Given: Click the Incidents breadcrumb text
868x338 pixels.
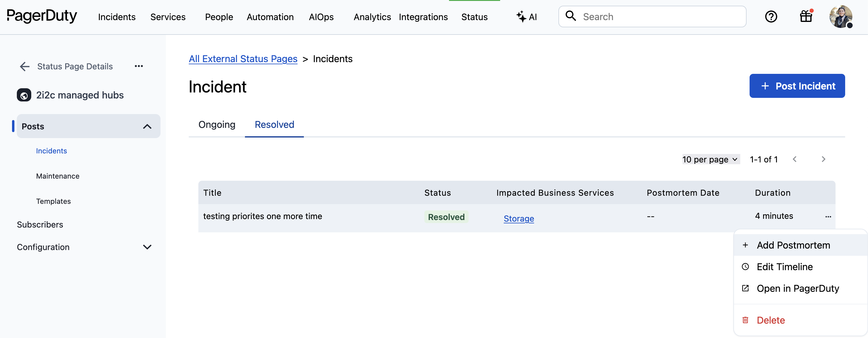Looking at the screenshot, I should coord(333,59).
